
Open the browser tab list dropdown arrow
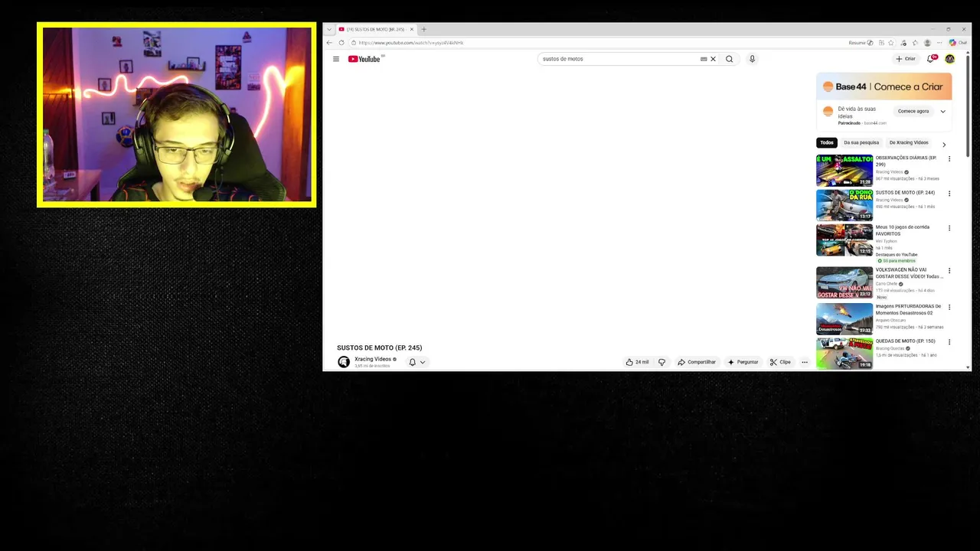tap(329, 29)
